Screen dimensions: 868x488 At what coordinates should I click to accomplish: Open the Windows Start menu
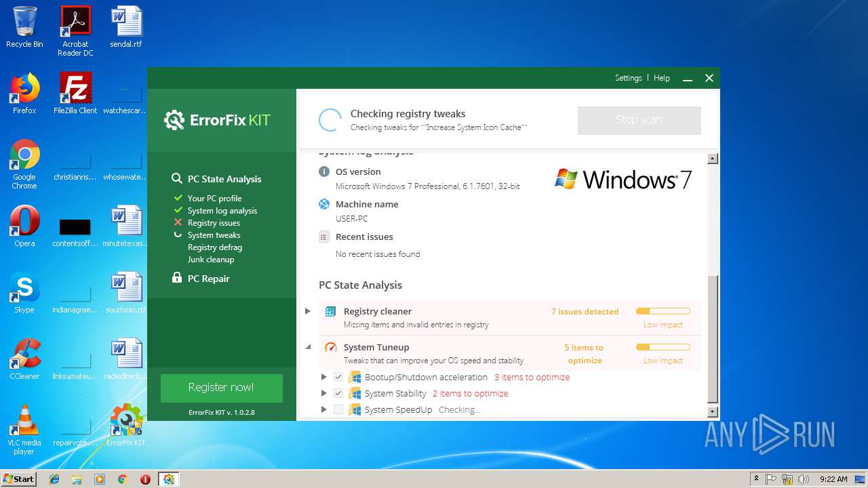coord(18,479)
